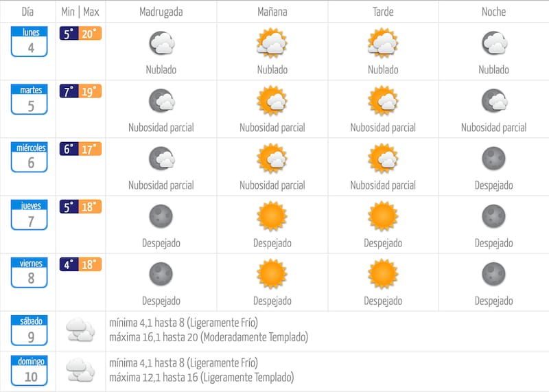
Task: Open the viernes 8 day badge
Action: pos(30,273)
